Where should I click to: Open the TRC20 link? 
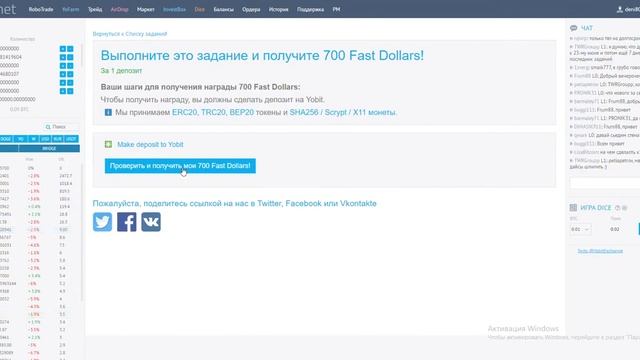point(213,112)
